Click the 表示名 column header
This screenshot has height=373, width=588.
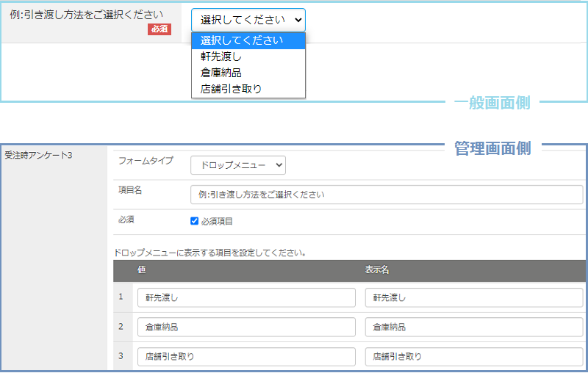tap(377, 269)
